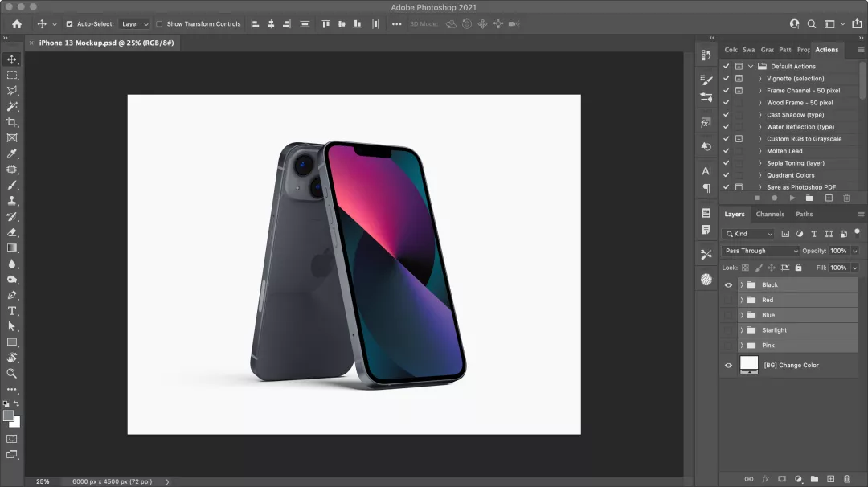Show the Red layer group
This screenshot has width=868, height=487.
[729, 301]
